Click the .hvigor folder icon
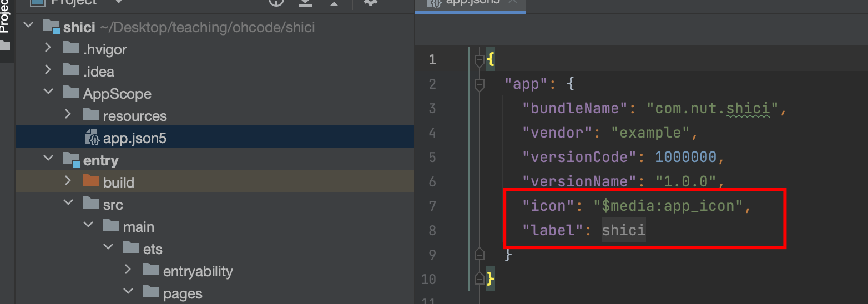This screenshot has width=868, height=304. [71, 48]
